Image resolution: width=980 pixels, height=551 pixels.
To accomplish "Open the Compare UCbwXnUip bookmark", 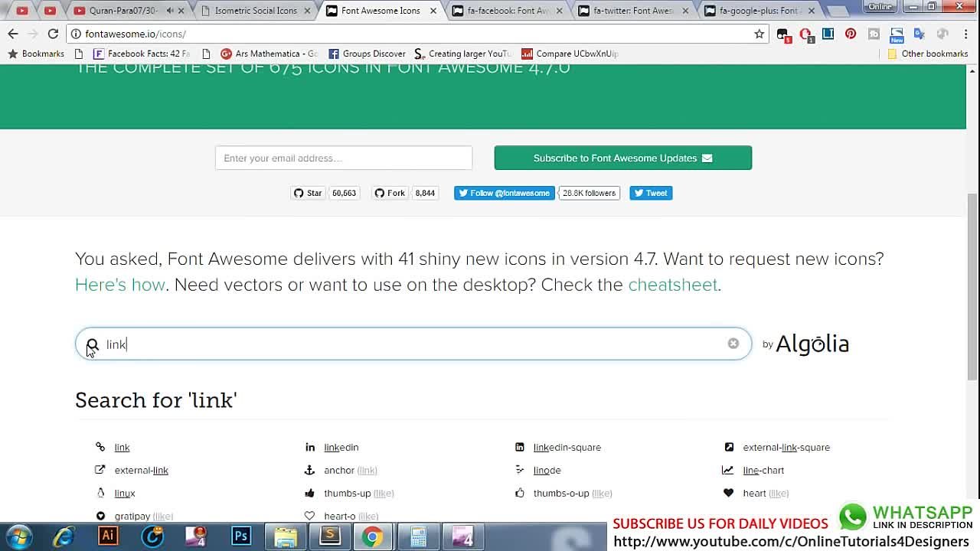I will [570, 54].
